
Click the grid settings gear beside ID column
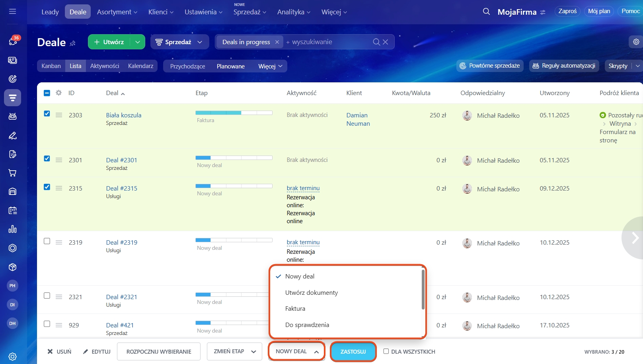point(58,93)
